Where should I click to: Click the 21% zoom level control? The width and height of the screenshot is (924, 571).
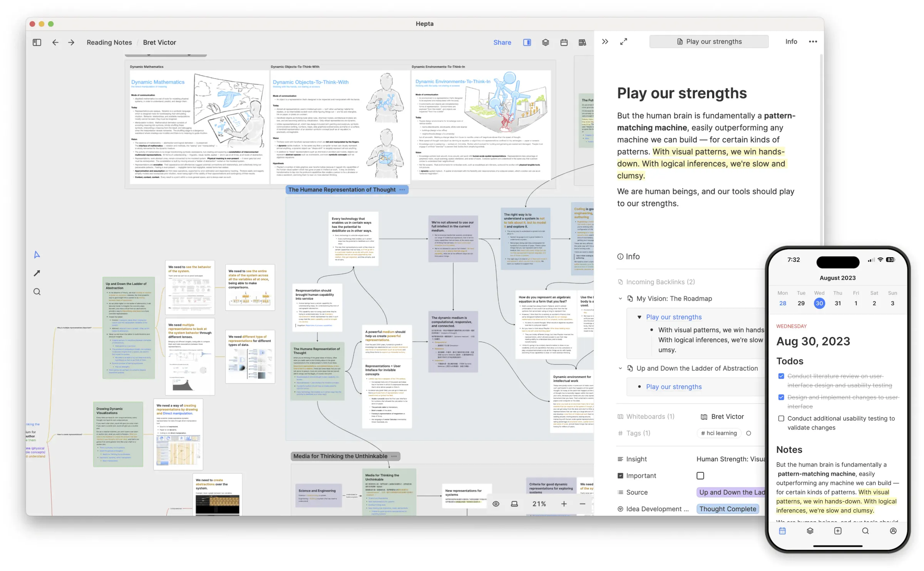coord(539,504)
